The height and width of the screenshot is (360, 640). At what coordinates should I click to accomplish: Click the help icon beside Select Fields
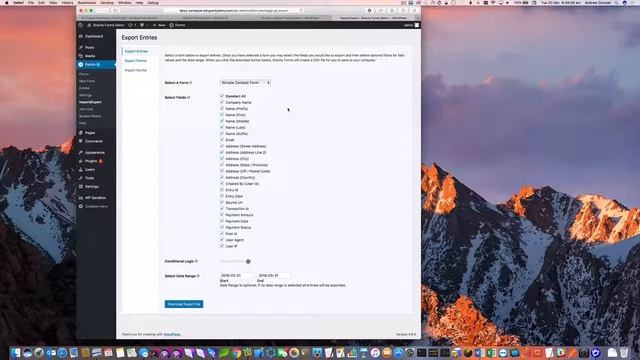[x=189, y=98]
